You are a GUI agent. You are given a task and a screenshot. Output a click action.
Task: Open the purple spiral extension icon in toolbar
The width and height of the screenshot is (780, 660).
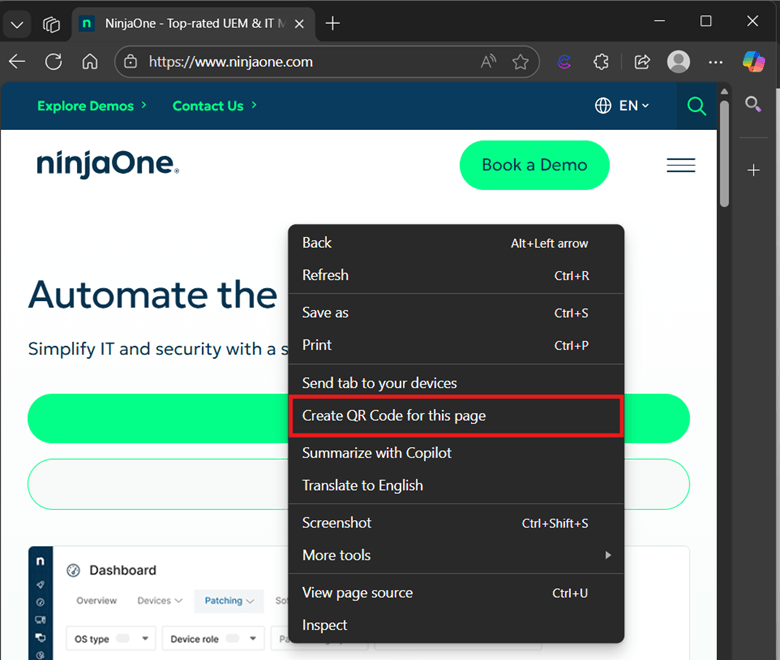(564, 62)
